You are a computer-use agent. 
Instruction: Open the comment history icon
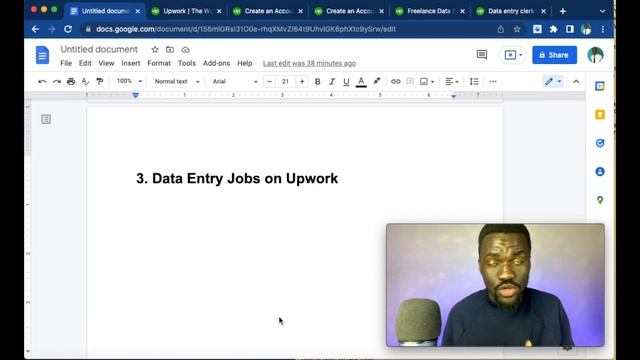click(482, 55)
